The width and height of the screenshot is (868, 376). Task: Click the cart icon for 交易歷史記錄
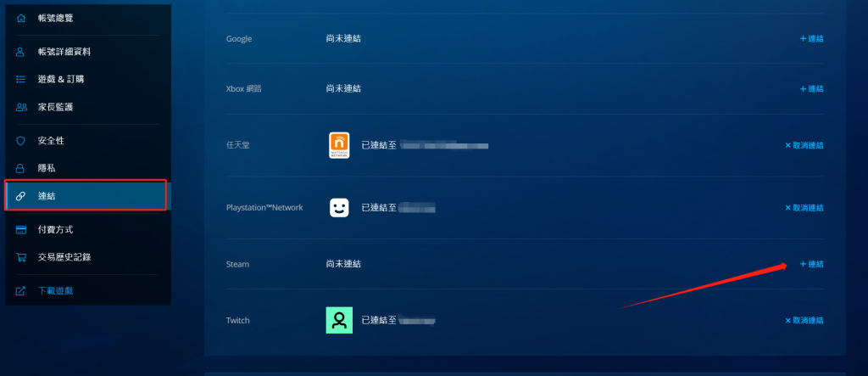click(21, 257)
